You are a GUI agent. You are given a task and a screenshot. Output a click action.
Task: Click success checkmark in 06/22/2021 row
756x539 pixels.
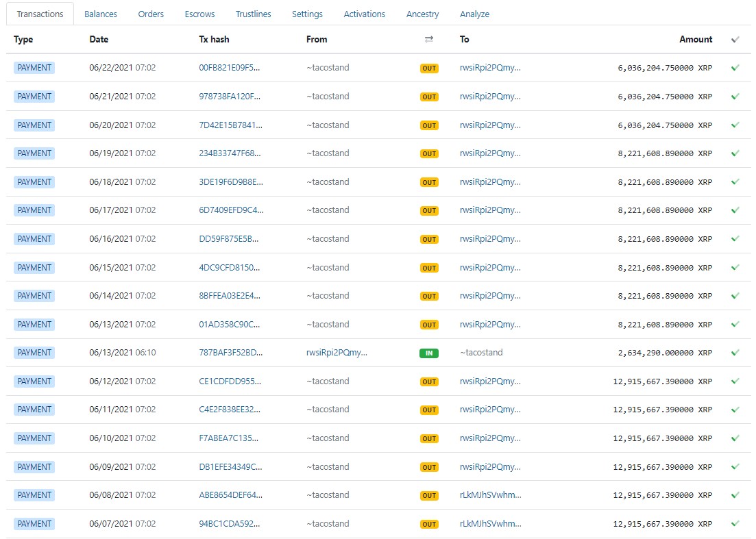tap(735, 68)
